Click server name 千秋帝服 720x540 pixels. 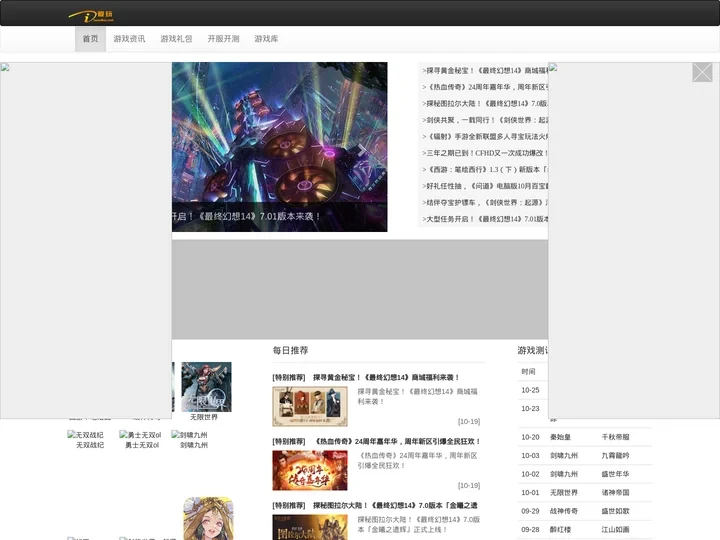click(x=615, y=437)
